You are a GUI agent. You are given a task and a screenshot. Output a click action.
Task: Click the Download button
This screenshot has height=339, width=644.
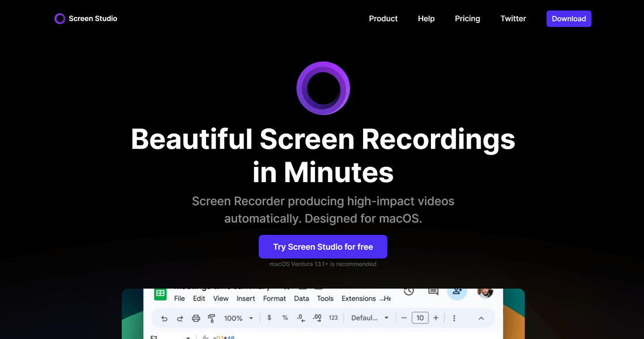click(569, 19)
